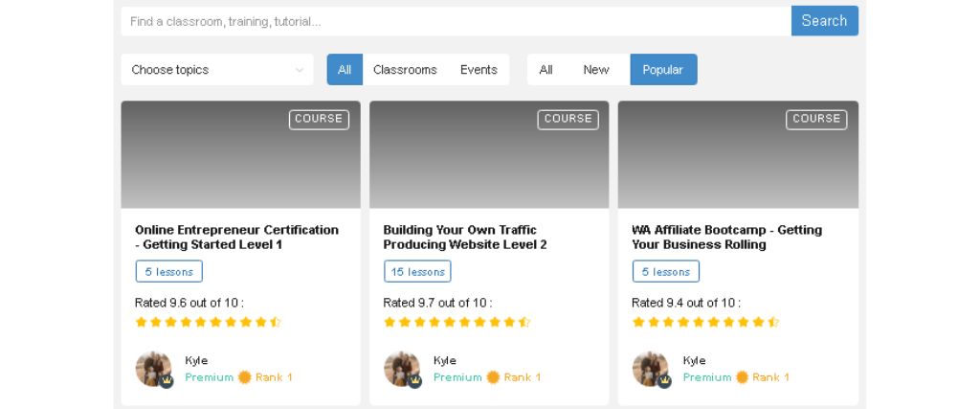Click the star rating under Rated 9.7
This screenshot has width=980, height=409.
tap(457, 322)
